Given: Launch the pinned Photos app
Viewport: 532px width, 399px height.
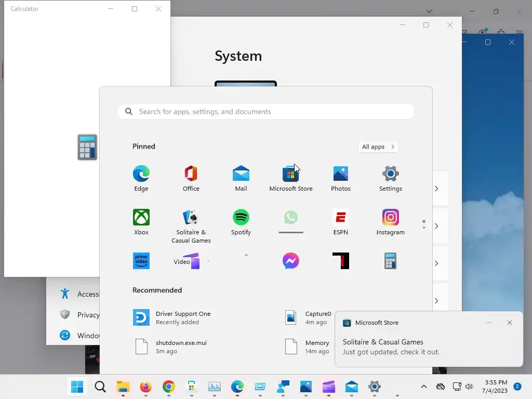Looking at the screenshot, I should coord(341,179).
